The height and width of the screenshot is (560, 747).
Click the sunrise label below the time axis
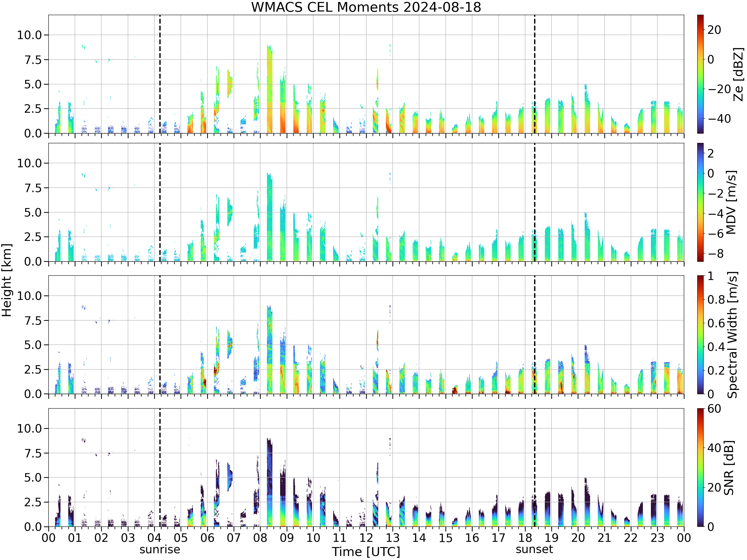point(160,550)
